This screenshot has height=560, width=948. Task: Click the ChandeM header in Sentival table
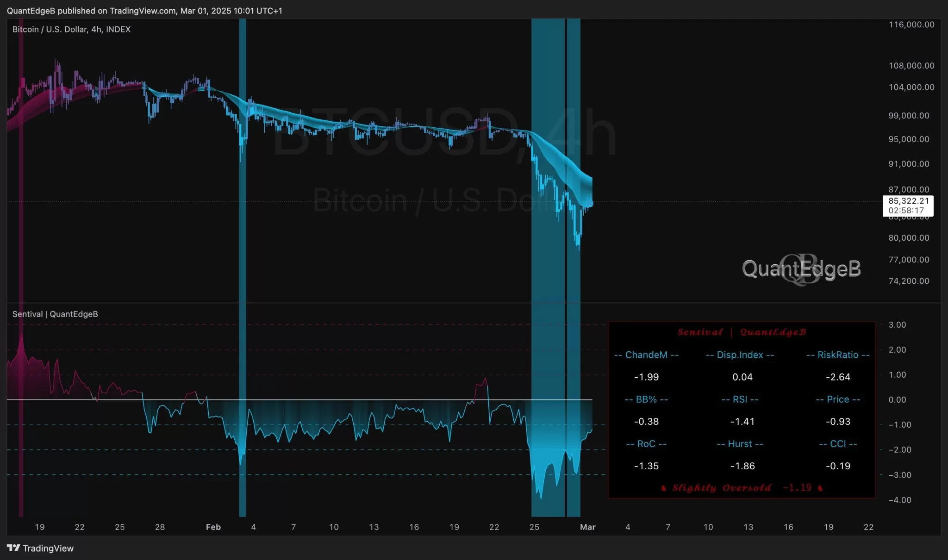point(646,355)
